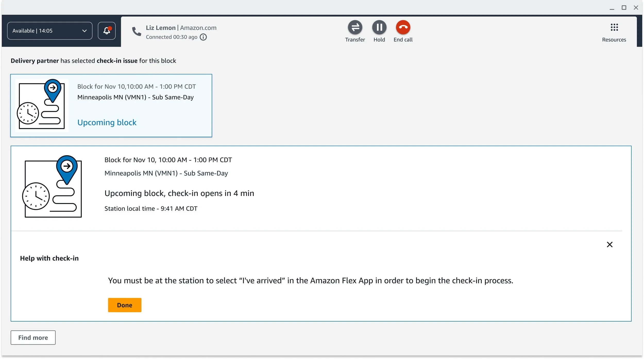Click the Liz Lemon caller name
644x359 pixels.
(x=160, y=28)
